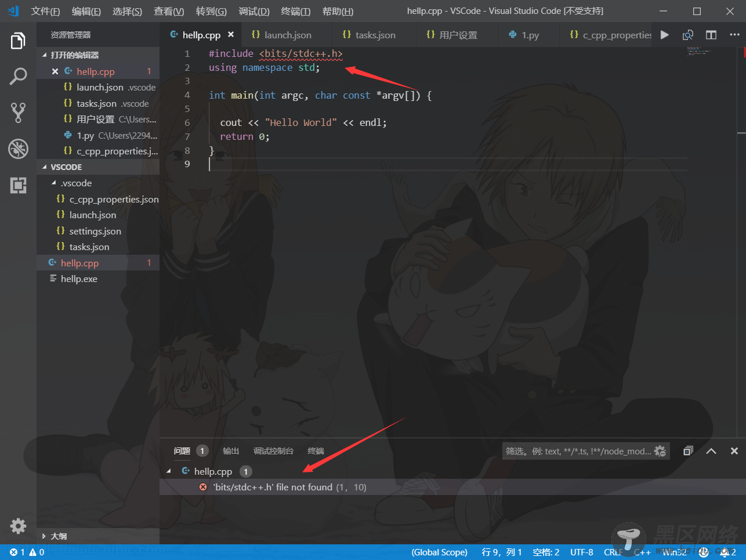
Task: Click the VS Code logo in title bar
Action: click(x=13, y=11)
